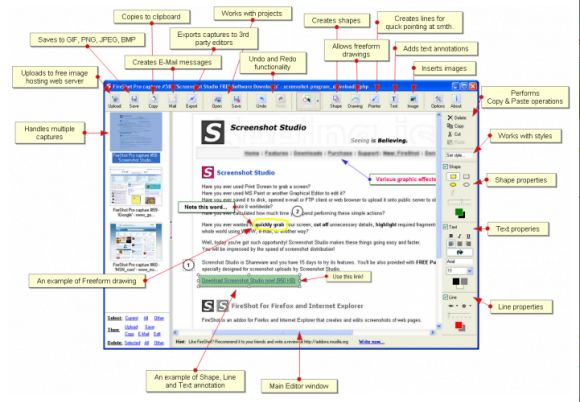Viewport: 580px width, 402px height.
Task: Copy capture to clipboard via Copy icon
Action: (x=153, y=101)
